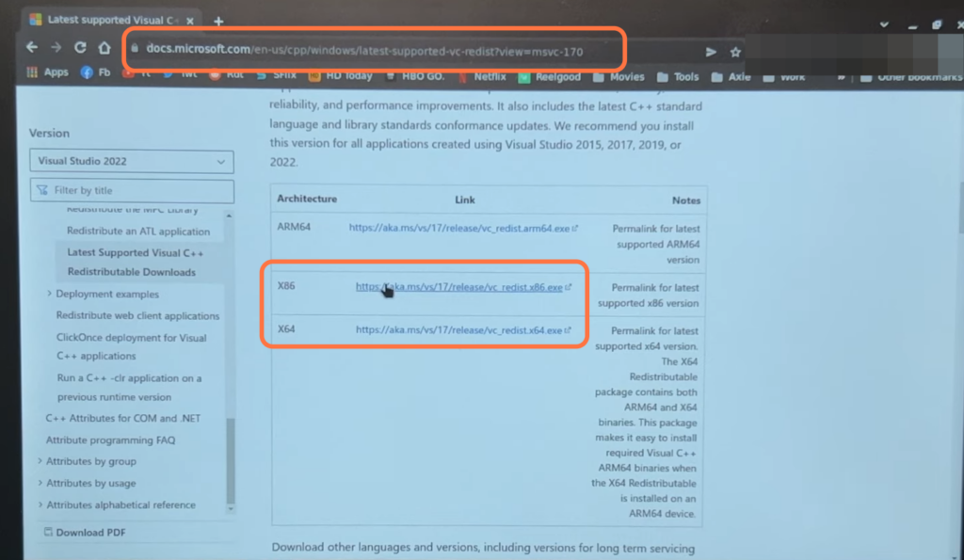Go back with the browser back arrow
This screenshot has height=560, width=964.
tap(32, 47)
